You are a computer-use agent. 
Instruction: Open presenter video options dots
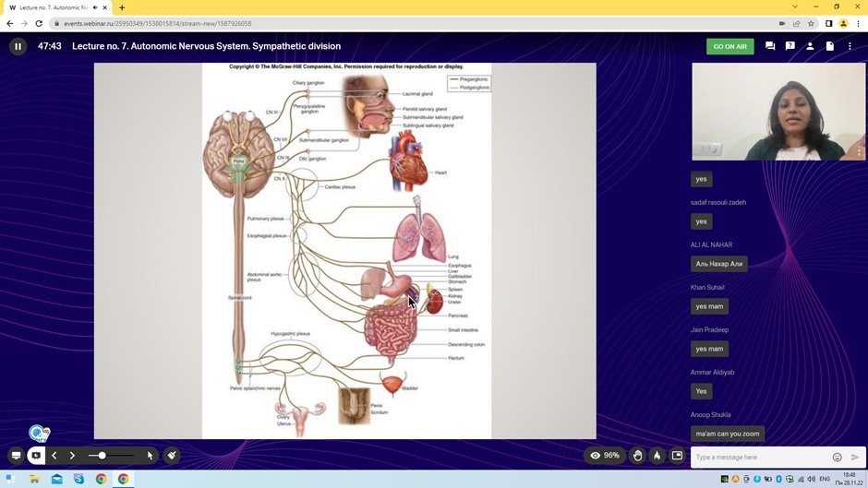tap(859, 151)
